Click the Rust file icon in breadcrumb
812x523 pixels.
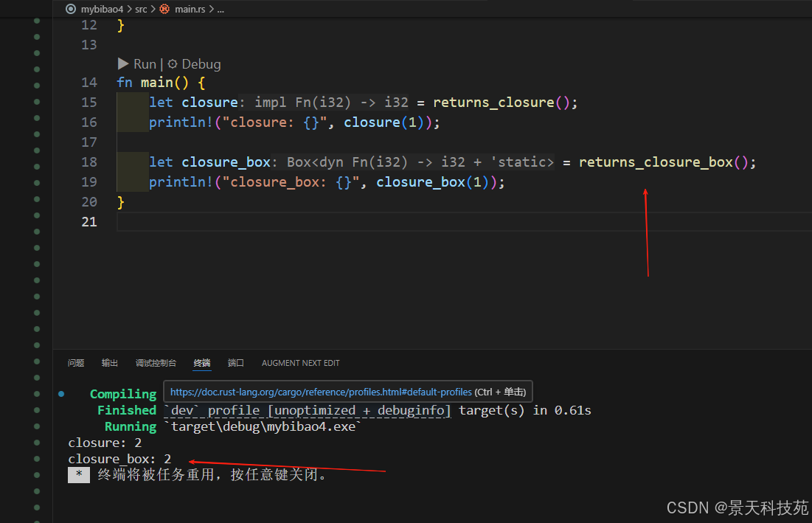[x=164, y=9]
